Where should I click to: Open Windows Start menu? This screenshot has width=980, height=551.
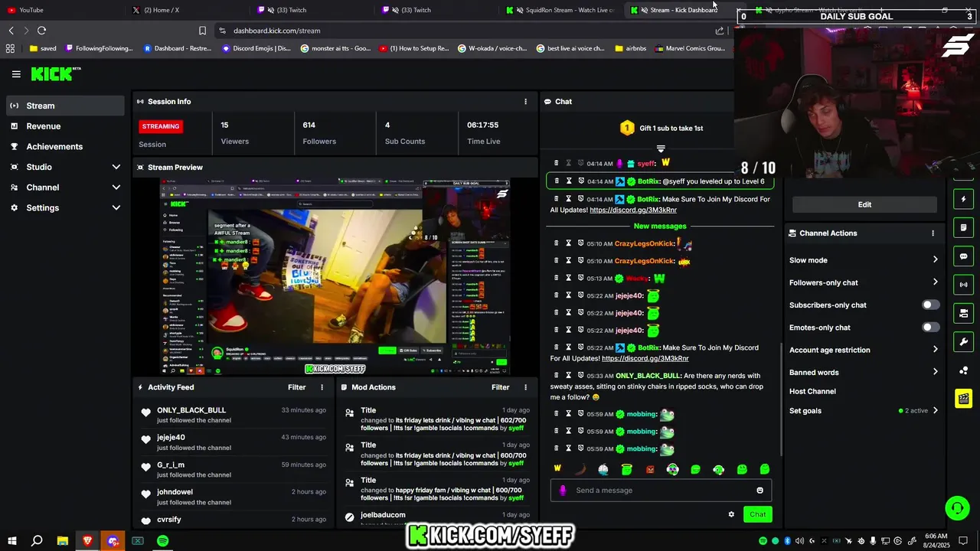pos(11,541)
